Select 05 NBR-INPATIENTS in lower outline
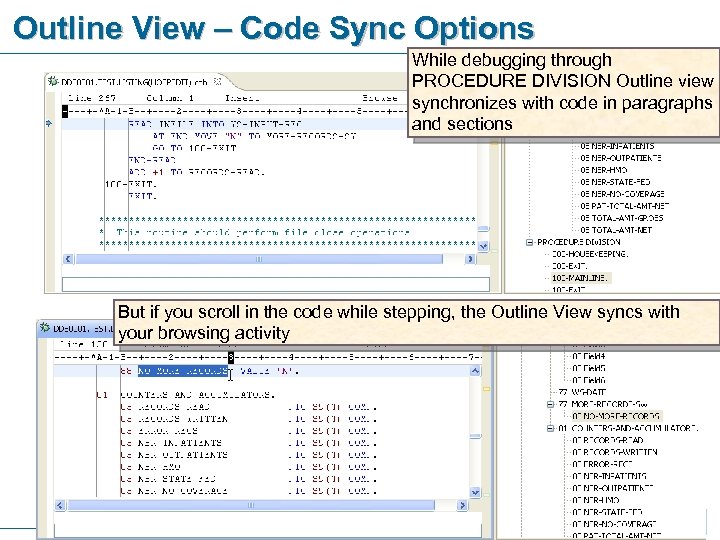Viewport: 720px width, 540px height. (x=609, y=476)
